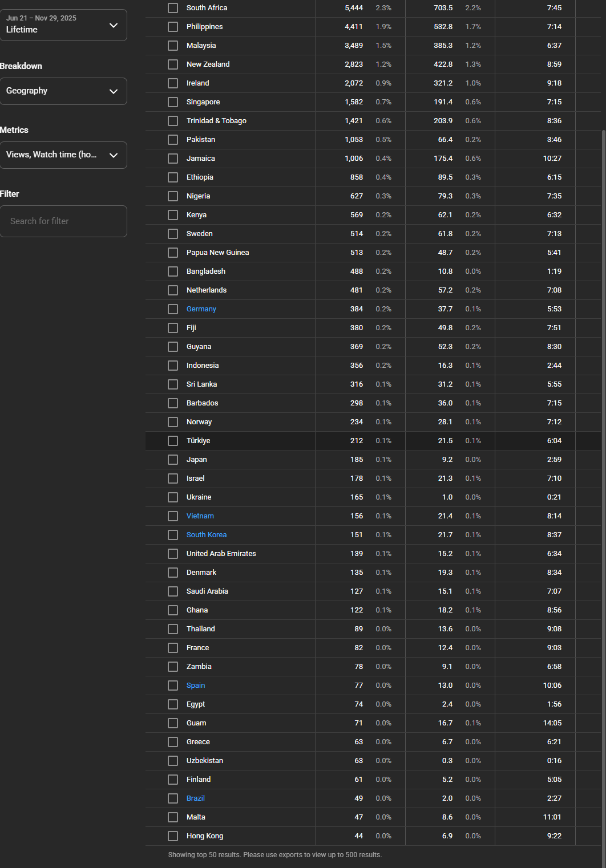Image resolution: width=606 pixels, height=868 pixels.
Task: Check the box beside Trinidad & Tobago
Action: click(173, 121)
